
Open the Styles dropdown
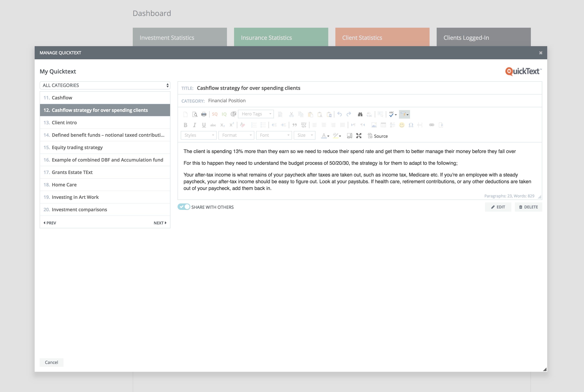tap(199, 135)
